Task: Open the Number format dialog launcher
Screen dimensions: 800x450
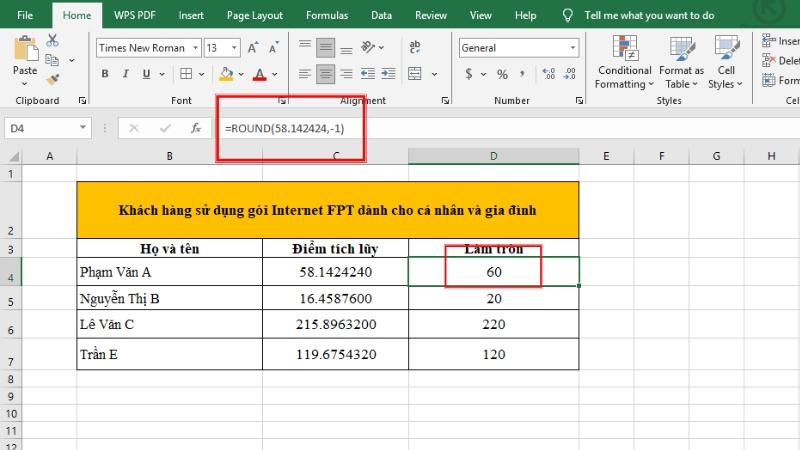Action: (579, 101)
